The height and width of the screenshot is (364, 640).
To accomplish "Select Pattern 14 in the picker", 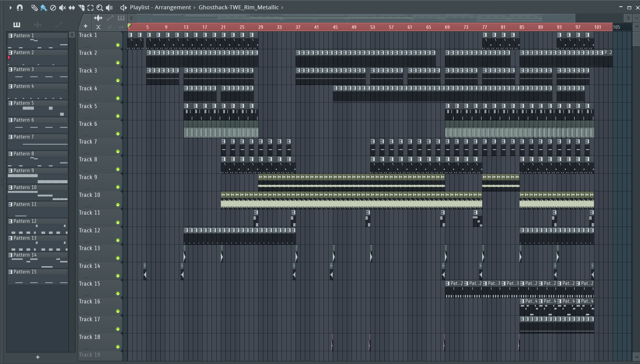I will click(x=38, y=260).
